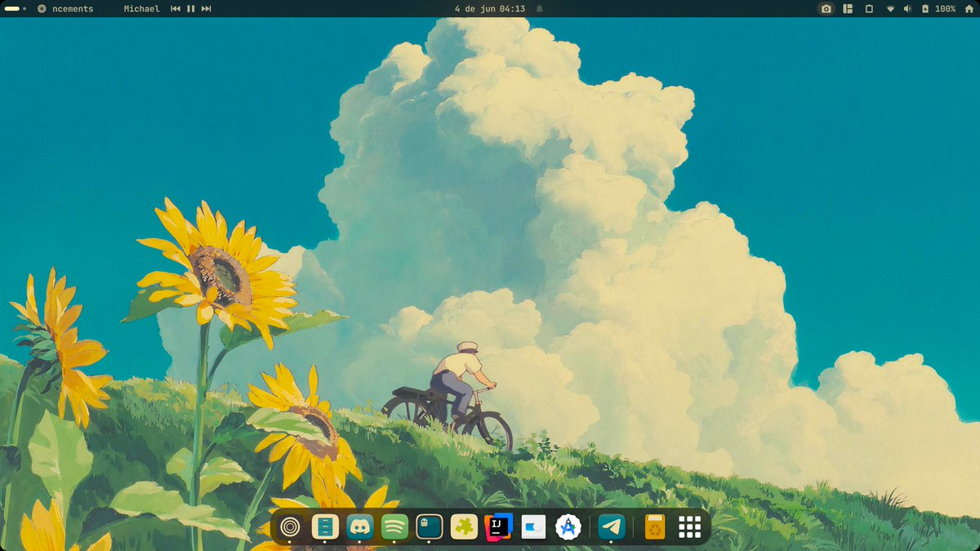Launch the file manager from the dock
This screenshot has width=980, height=551.
tap(325, 527)
